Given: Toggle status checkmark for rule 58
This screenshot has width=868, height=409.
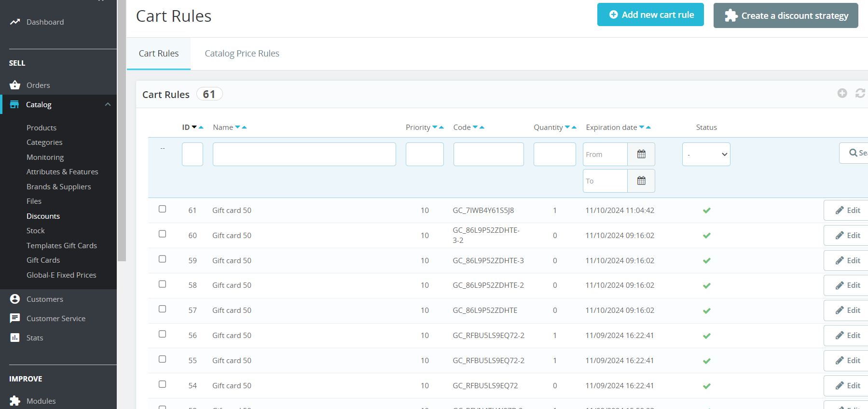Looking at the screenshot, I should tap(706, 285).
